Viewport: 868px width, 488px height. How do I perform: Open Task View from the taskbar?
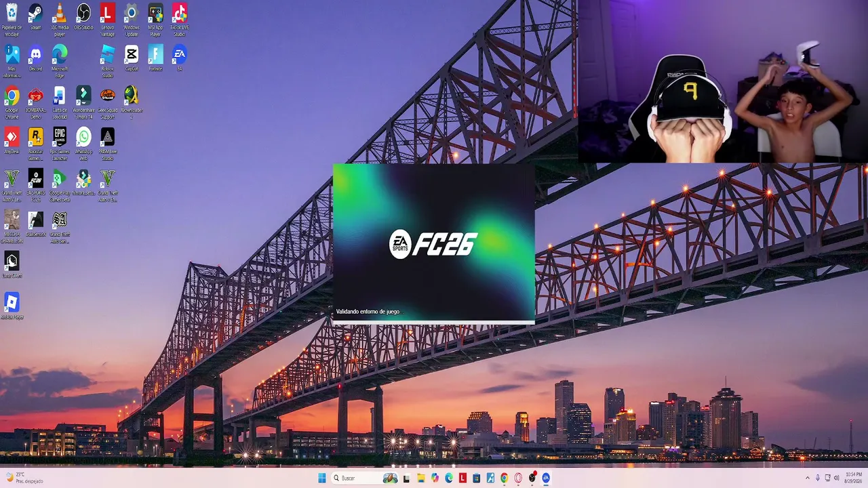(406, 478)
